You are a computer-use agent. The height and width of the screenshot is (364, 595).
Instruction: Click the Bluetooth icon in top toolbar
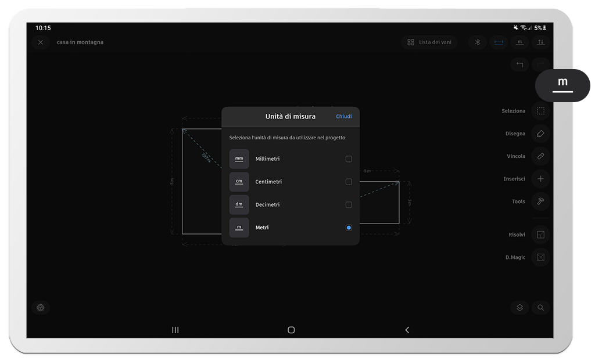click(x=478, y=42)
